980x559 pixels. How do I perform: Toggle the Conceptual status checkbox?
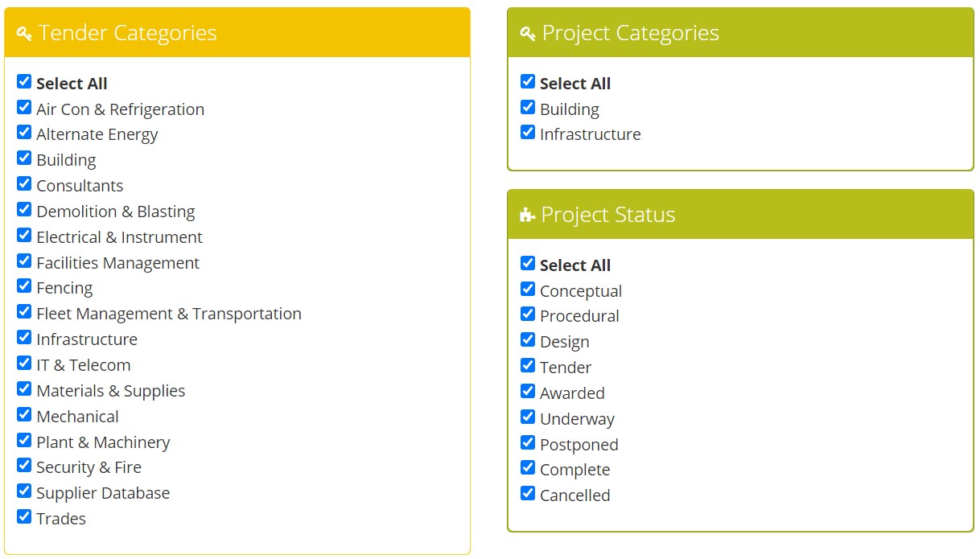coord(528,289)
